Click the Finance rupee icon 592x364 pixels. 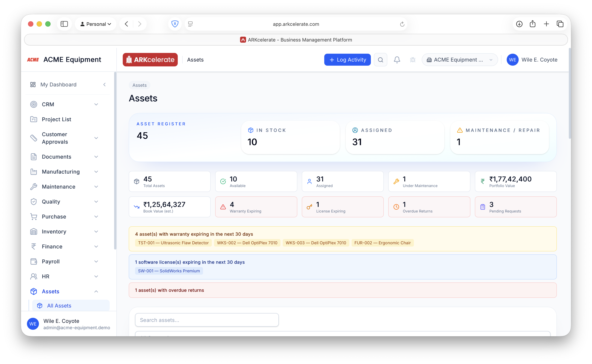[34, 247]
